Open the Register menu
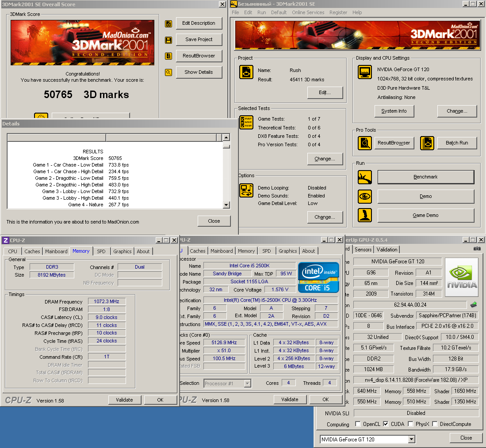486x448 pixels. pos(338,12)
